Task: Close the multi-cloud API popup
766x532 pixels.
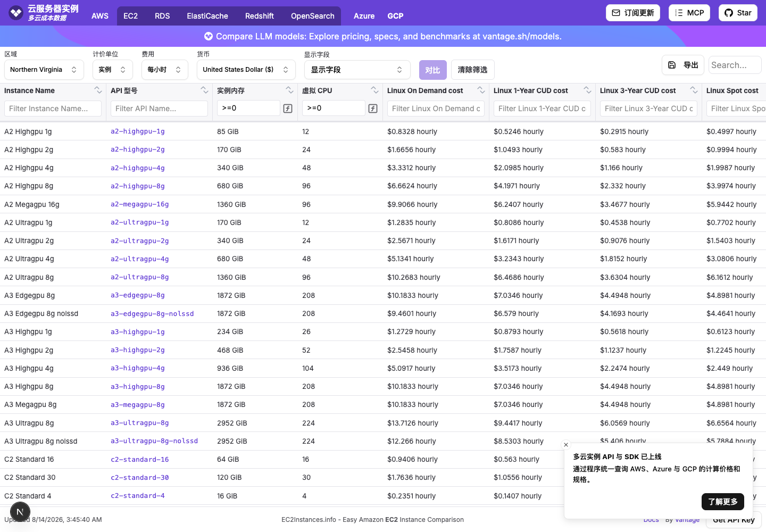Action: (566, 445)
